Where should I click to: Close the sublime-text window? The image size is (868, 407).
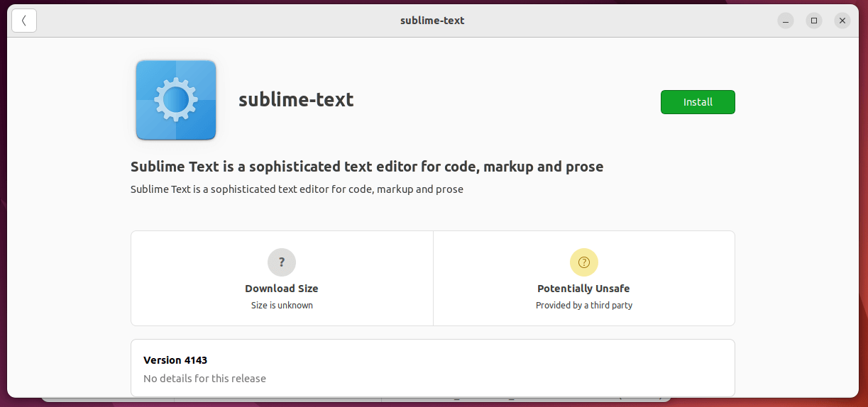pos(842,21)
